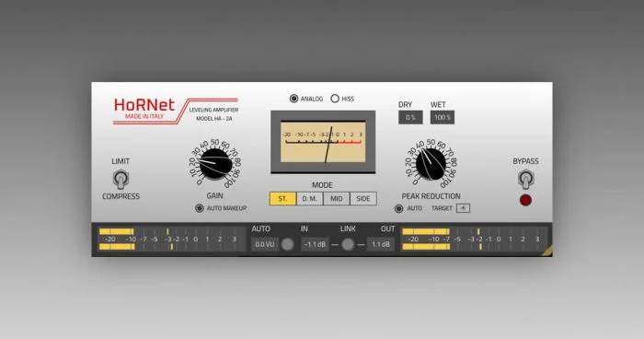This screenshot has width=644, height=339.
Task: Click the central VU meter display
Action: 323,142
